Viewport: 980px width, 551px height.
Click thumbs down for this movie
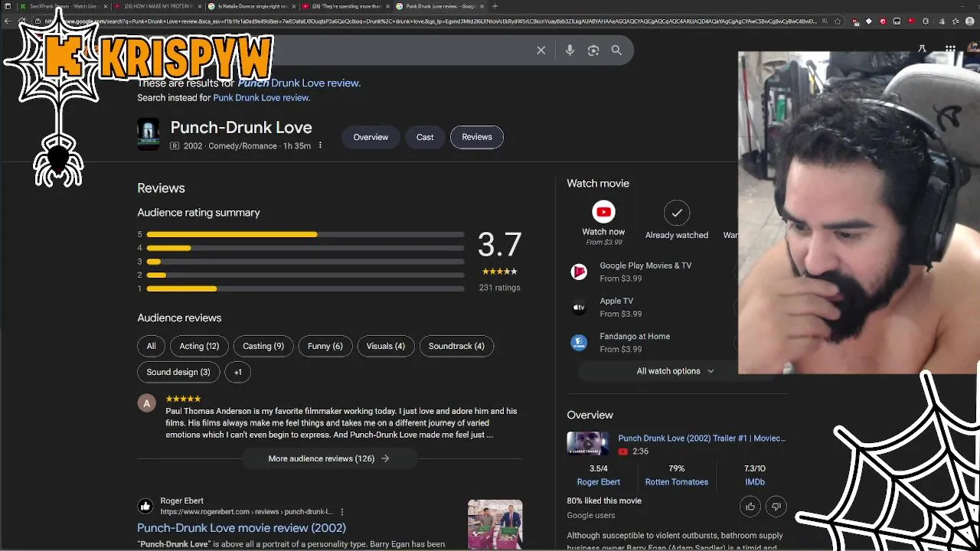coord(776,507)
